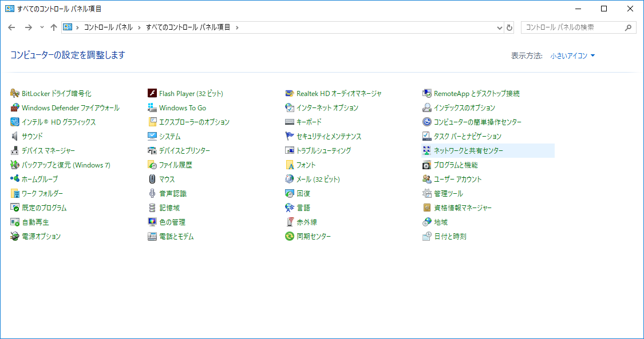Open the recent locations dropdown arrow
Image resolution: width=644 pixels, height=339 pixels.
42,27
